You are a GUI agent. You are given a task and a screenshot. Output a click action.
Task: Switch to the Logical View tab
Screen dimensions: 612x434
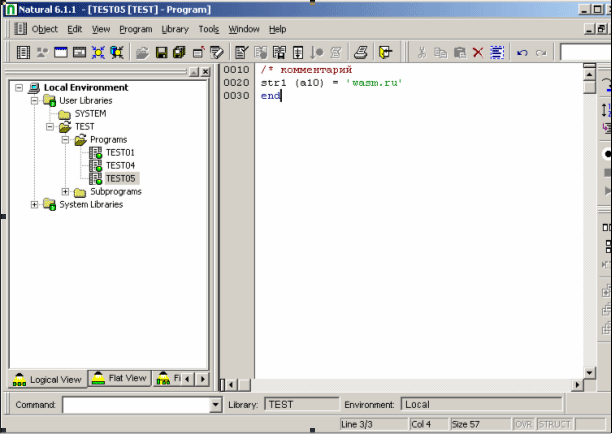tap(47, 380)
